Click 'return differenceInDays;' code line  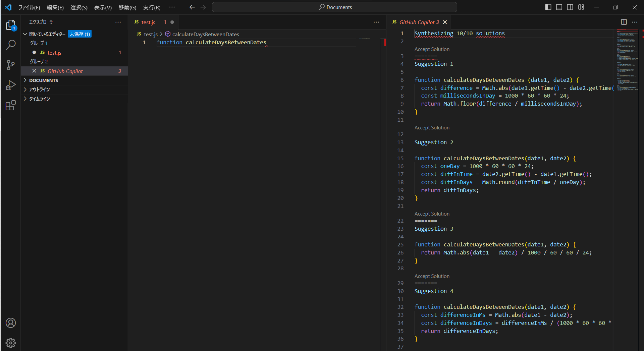(x=460, y=331)
